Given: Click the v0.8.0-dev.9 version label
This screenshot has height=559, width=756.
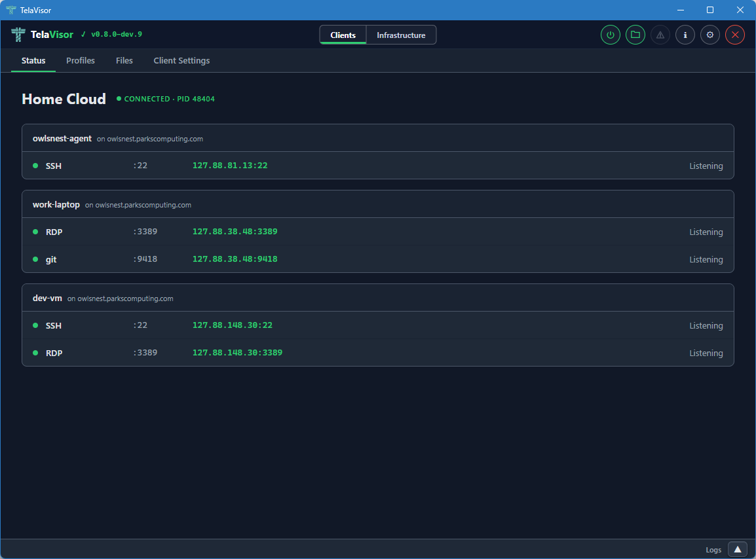Looking at the screenshot, I should (116, 34).
